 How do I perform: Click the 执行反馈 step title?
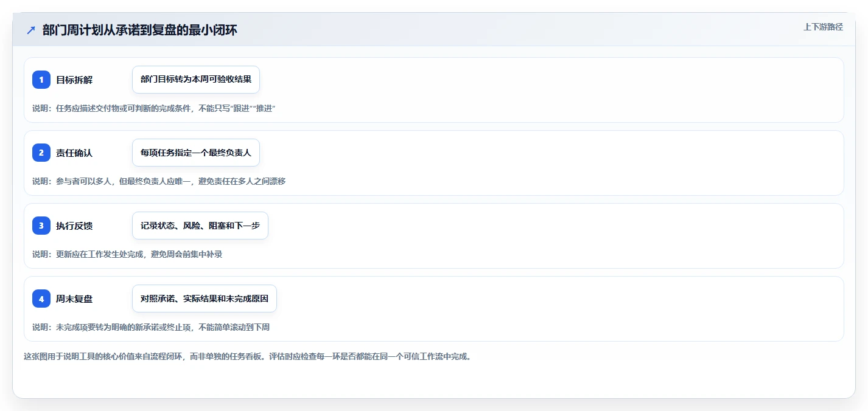click(x=74, y=226)
